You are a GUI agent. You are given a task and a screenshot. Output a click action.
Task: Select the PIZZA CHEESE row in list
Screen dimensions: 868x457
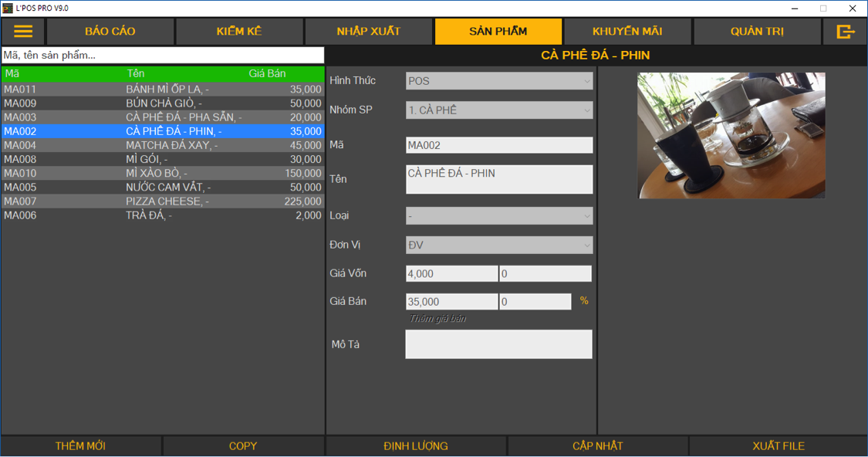(162, 201)
